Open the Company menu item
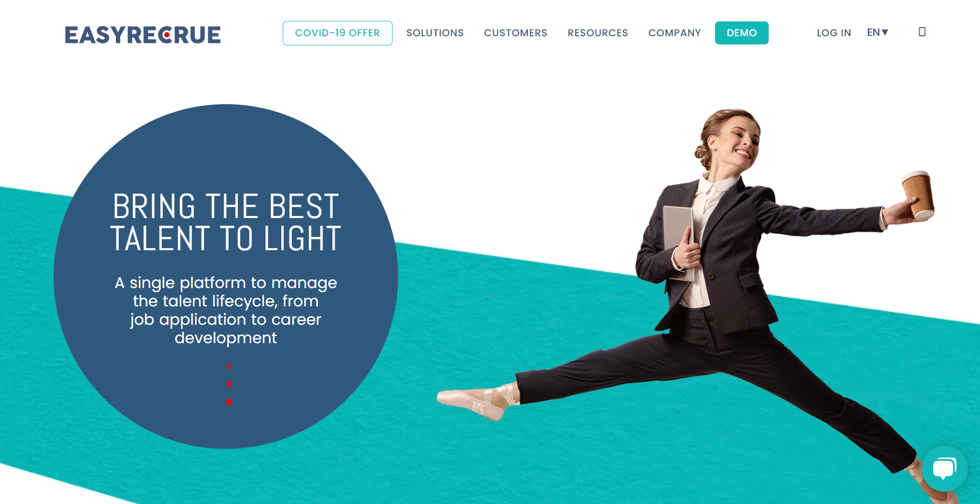The image size is (980, 504). pos(674,33)
